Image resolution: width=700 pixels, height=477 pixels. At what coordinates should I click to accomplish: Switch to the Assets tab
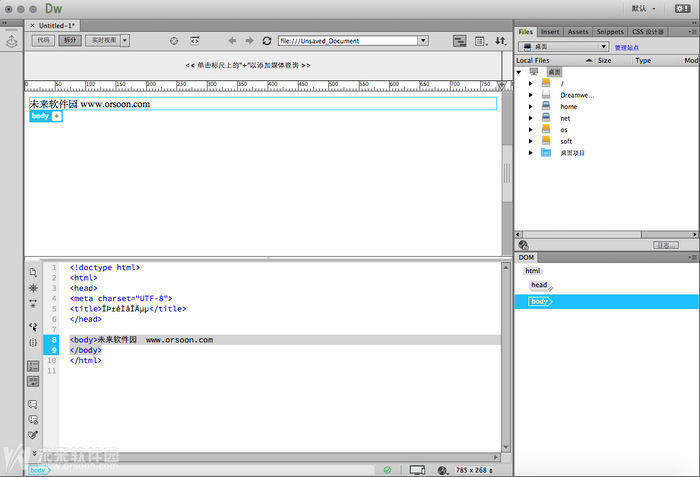pyautogui.click(x=578, y=32)
